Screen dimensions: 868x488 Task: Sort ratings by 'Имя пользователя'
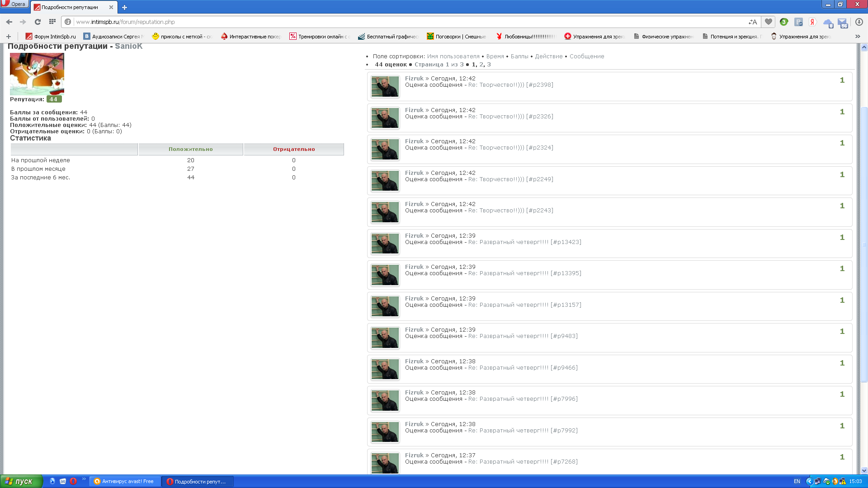(x=453, y=56)
